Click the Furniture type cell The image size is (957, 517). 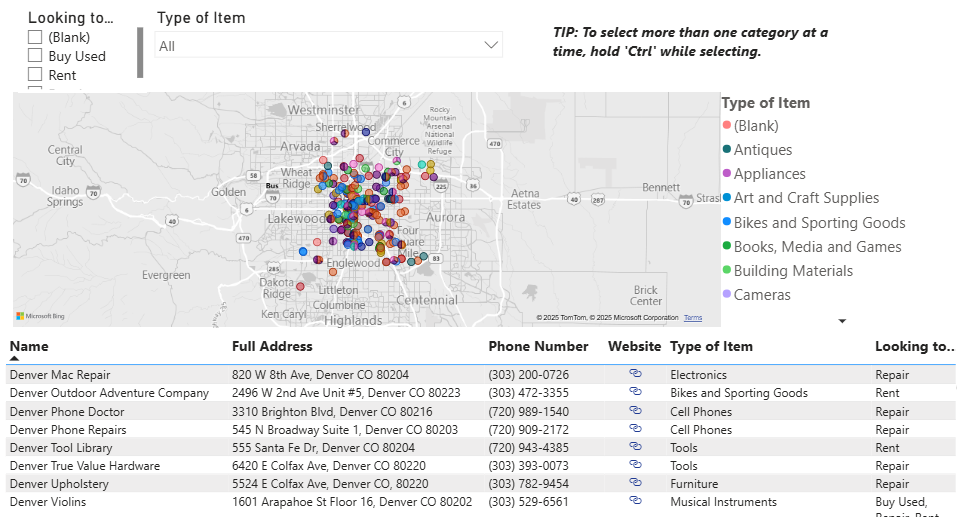pyautogui.click(x=694, y=484)
